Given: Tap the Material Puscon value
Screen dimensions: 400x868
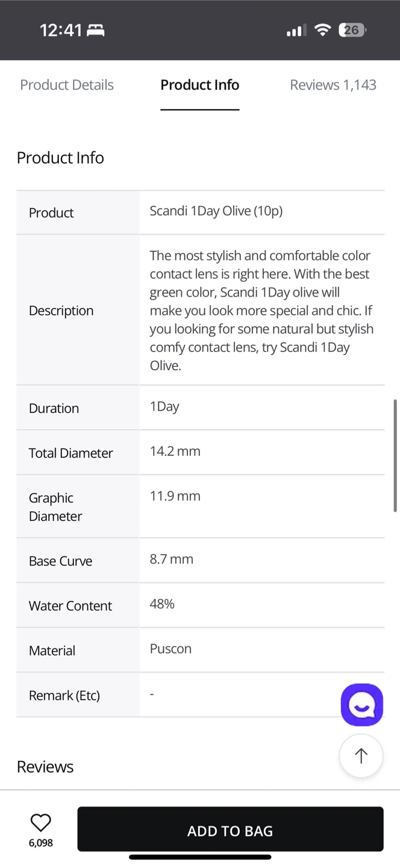Looking at the screenshot, I should [x=170, y=649].
